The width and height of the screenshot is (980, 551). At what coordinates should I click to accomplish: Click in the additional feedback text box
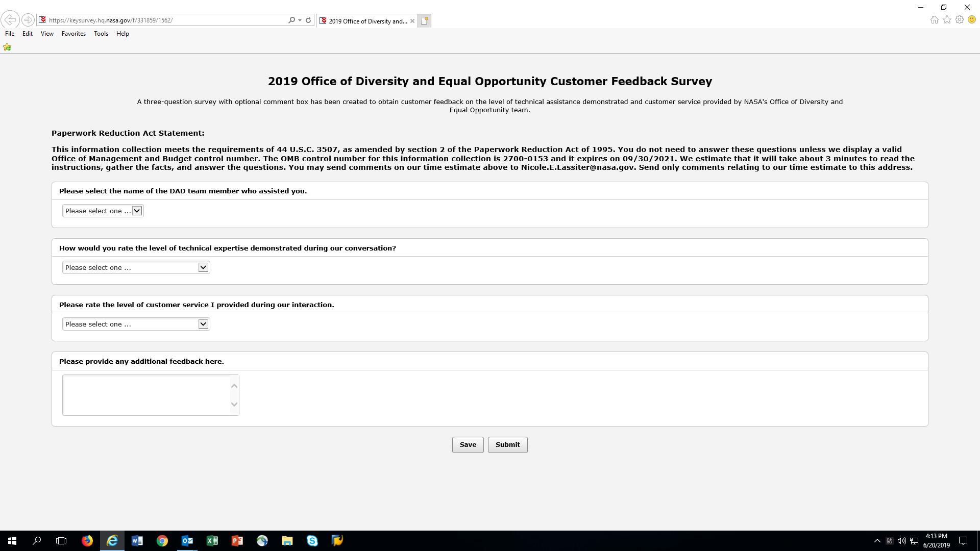click(x=146, y=395)
